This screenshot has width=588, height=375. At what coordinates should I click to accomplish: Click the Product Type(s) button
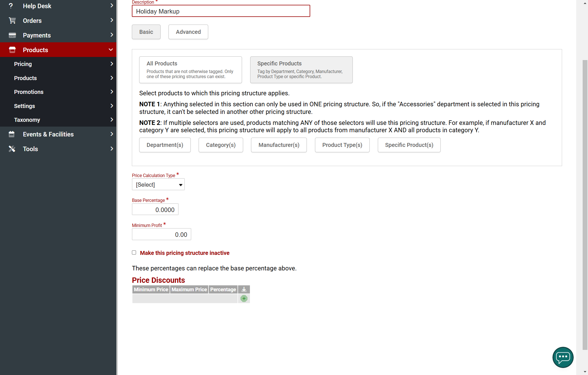coord(342,145)
